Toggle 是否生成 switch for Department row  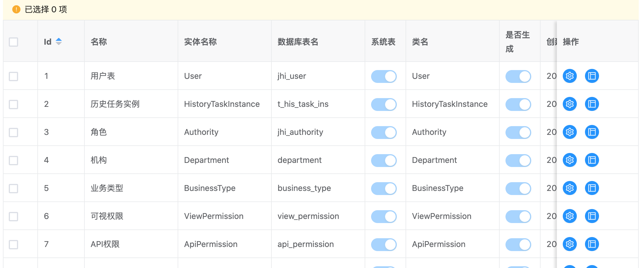(518, 160)
